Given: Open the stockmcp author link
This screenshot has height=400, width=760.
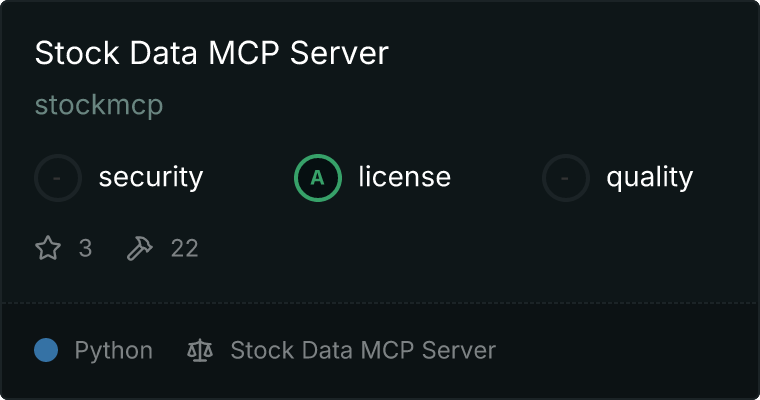Looking at the screenshot, I should click(x=98, y=105).
